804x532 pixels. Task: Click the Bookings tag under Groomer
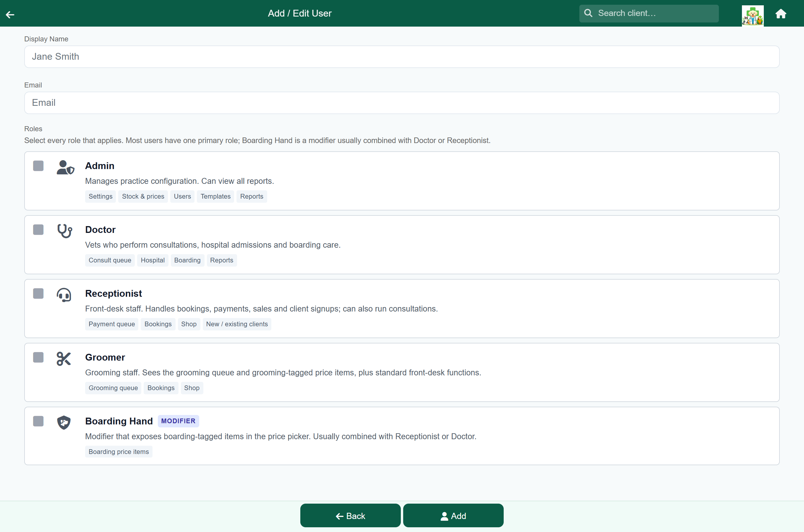161,388
